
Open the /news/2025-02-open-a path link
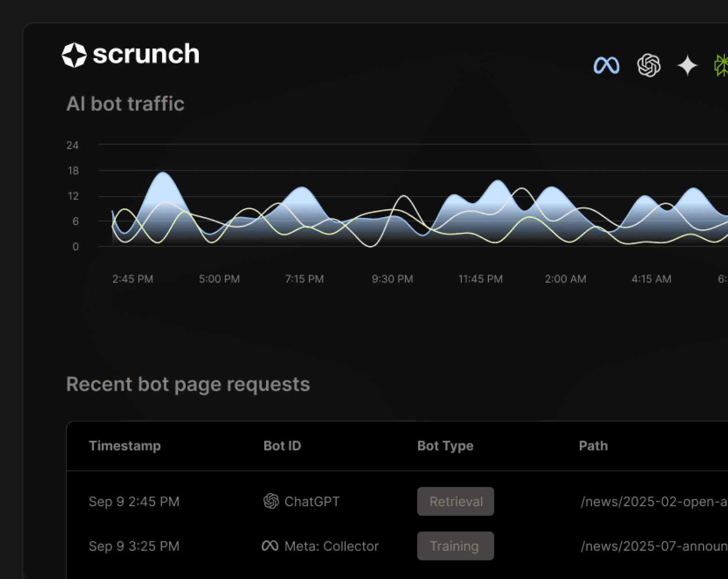click(x=654, y=502)
